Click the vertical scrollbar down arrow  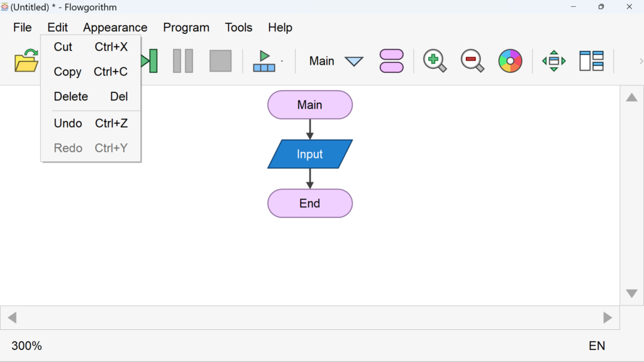click(x=631, y=293)
